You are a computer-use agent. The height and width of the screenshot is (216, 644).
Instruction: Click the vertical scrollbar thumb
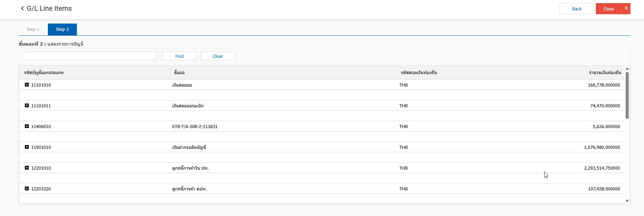(627, 95)
